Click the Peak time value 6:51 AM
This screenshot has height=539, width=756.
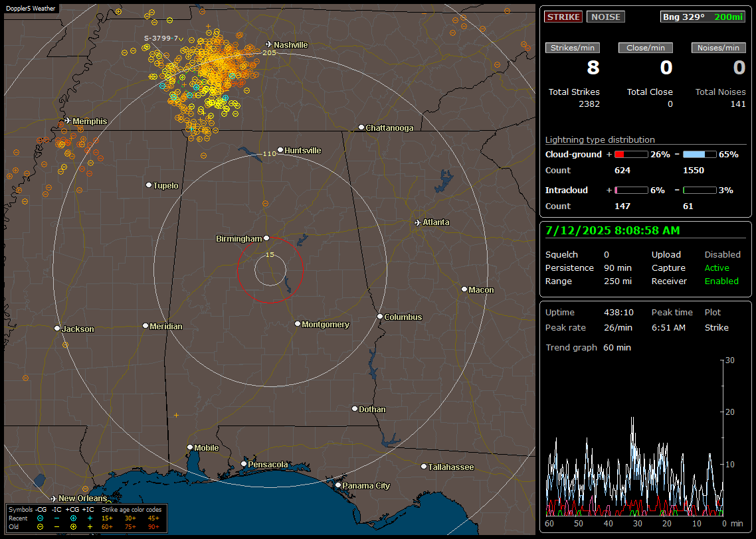668,327
